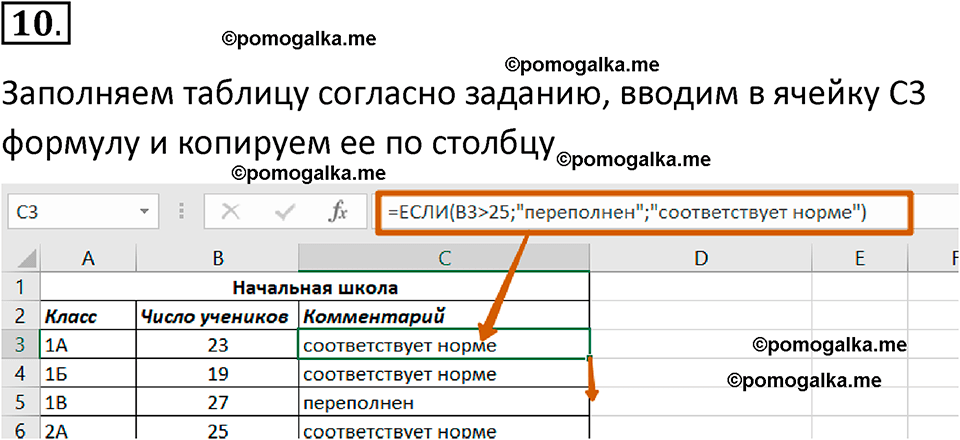Open the Name Box dropdown arrow
The height and width of the screenshot is (440, 960).
(x=144, y=212)
